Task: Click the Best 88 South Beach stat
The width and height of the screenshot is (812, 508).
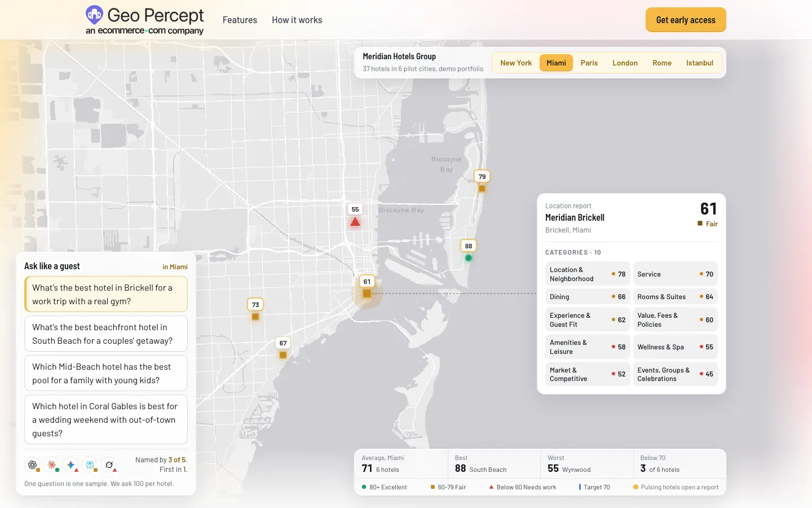Action: point(493,464)
